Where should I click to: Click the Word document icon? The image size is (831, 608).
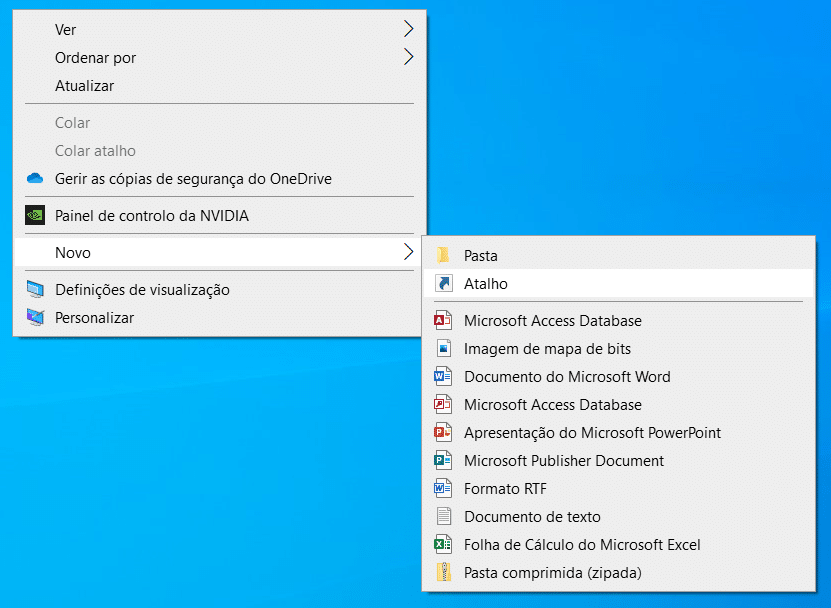click(443, 377)
